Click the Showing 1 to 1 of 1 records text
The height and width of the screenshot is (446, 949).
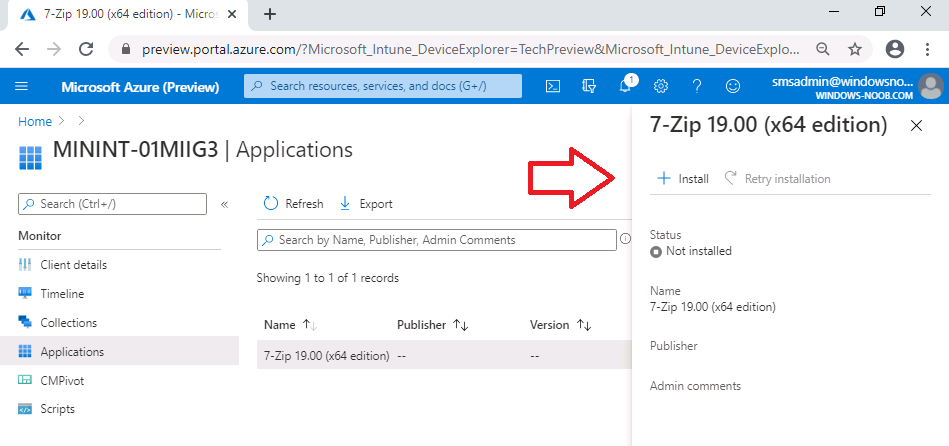(x=327, y=278)
